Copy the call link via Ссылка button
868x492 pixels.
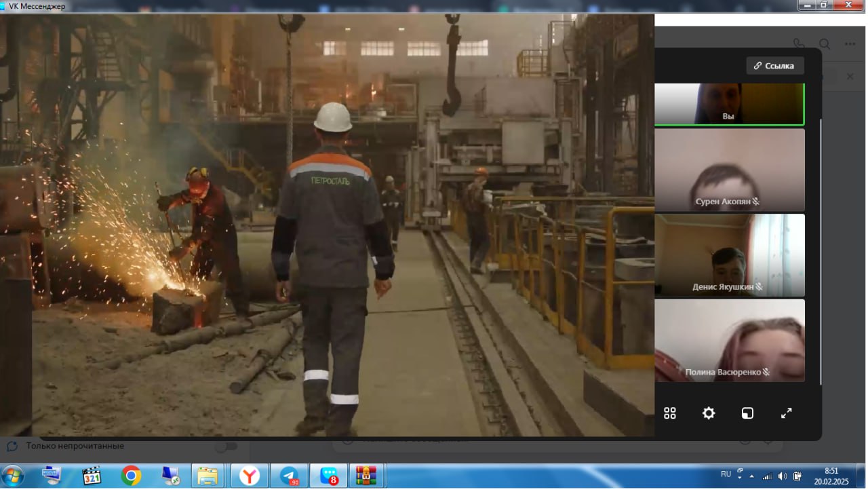point(775,66)
